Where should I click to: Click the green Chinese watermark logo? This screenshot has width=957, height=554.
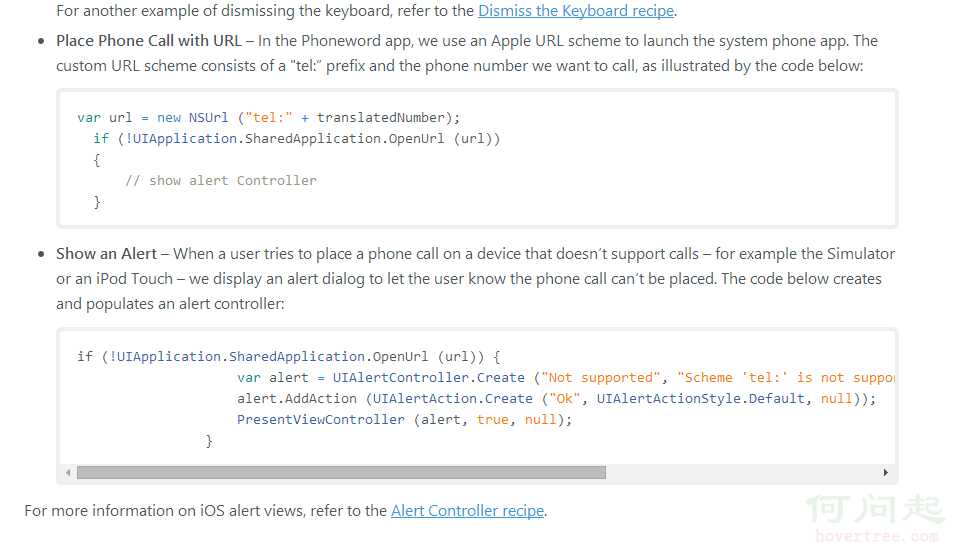876,508
